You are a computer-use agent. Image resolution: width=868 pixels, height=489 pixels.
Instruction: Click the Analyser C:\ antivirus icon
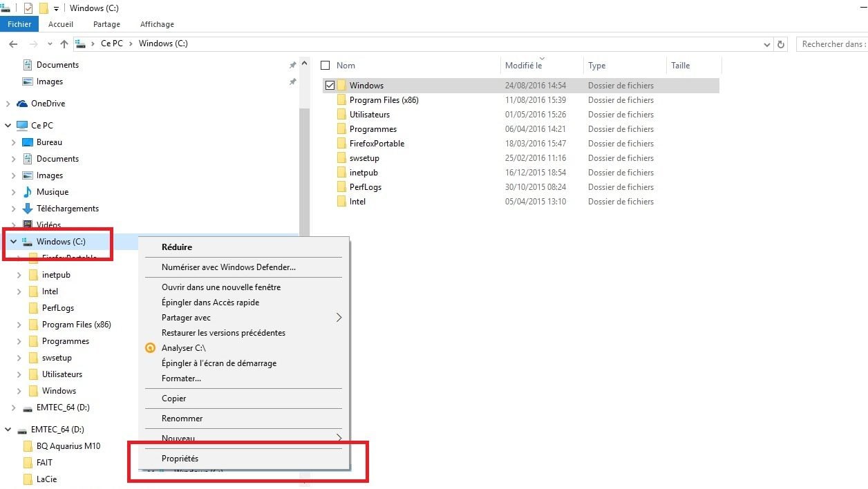point(150,348)
